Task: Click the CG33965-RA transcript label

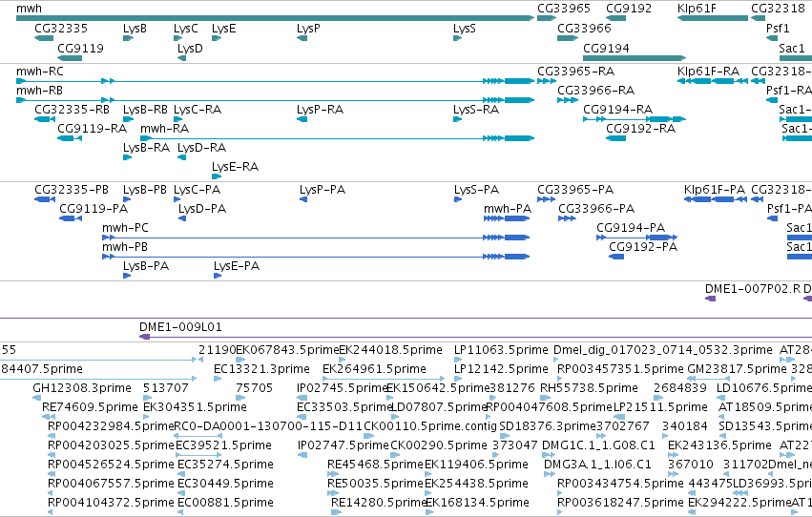Action: coord(576,71)
